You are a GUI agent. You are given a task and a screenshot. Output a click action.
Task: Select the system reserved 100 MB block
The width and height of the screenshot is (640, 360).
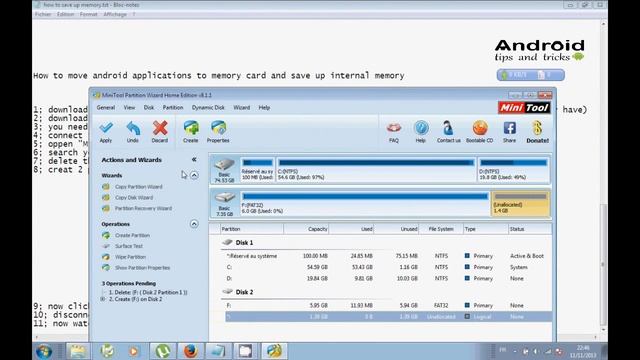tap(257, 169)
